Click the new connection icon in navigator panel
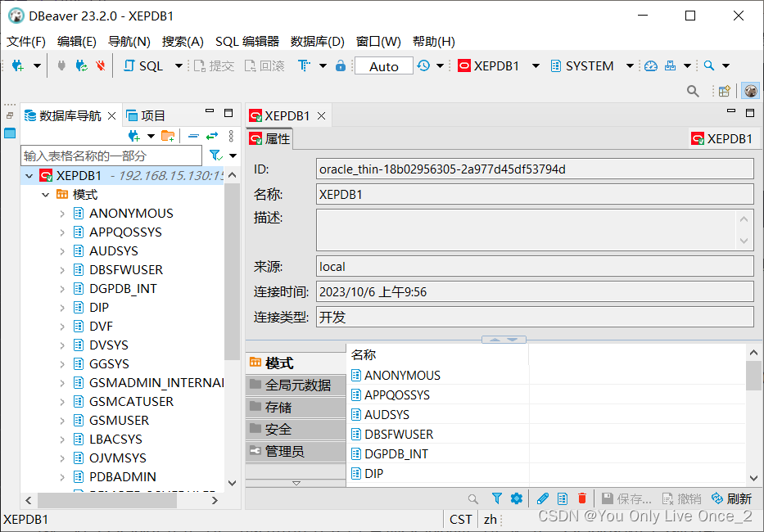The width and height of the screenshot is (764, 532). [133, 136]
